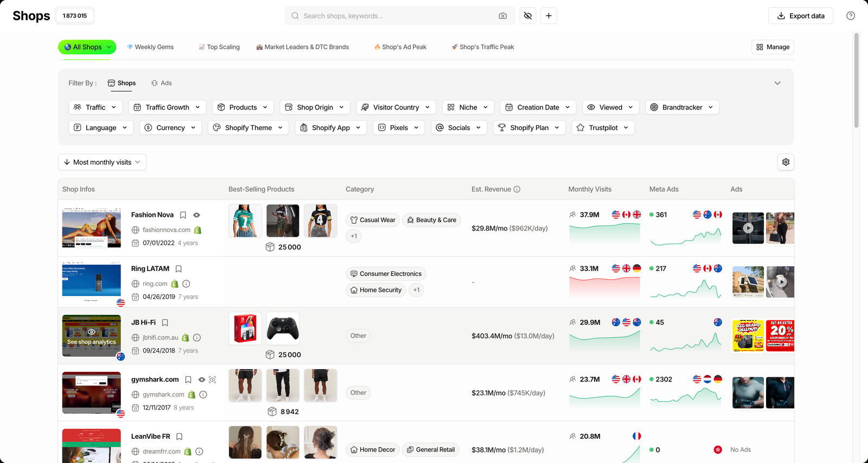Click the page vertical scrollbar
Viewport: 868px width, 463px height.
[856, 80]
